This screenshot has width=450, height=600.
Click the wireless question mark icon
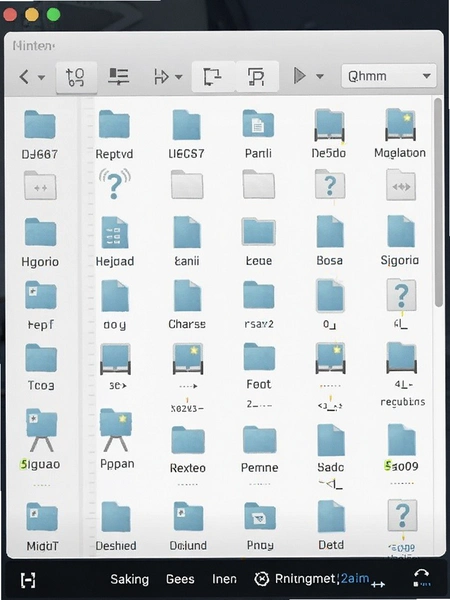tap(114, 184)
